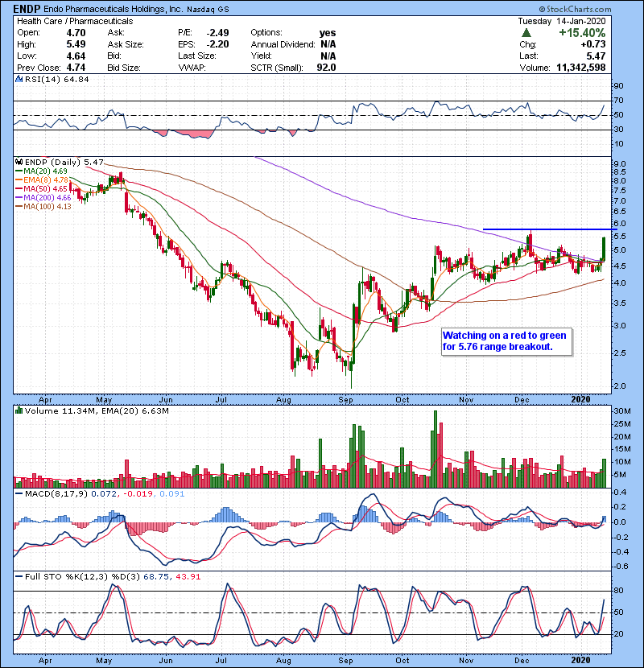Click the candlestick icon beside ENDP (Daily)
This screenshot has width=644, height=668.
click(19, 162)
